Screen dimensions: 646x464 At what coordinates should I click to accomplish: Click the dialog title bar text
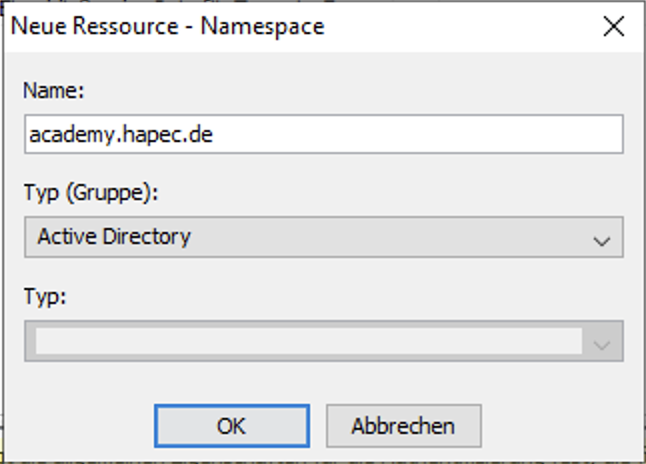[x=168, y=26]
